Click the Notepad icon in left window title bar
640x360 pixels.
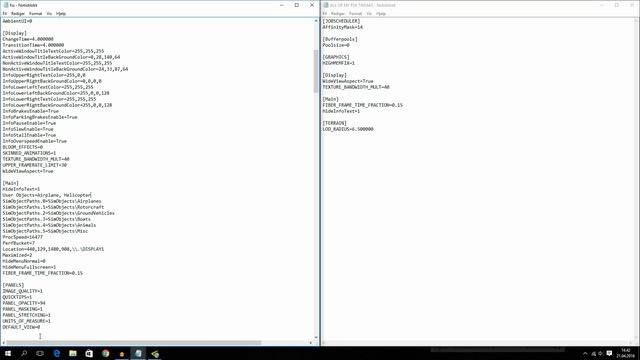(5, 5)
